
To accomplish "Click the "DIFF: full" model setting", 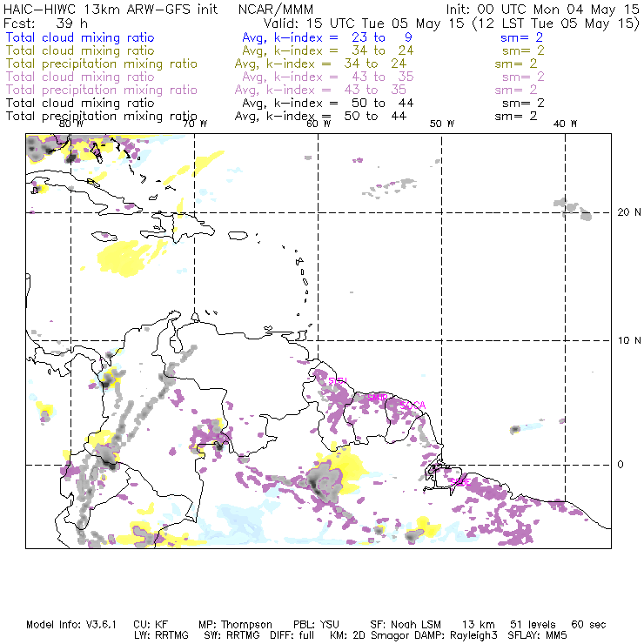I will pos(292,635).
